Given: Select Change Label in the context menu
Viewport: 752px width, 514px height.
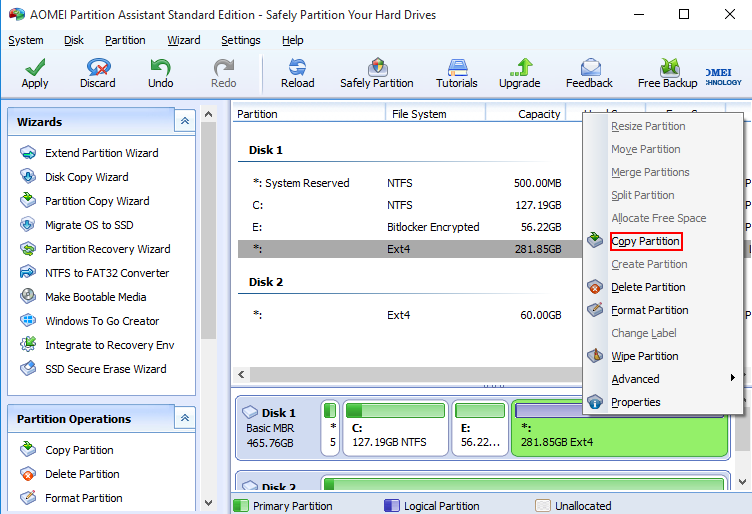Looking at the screenshot, I should (644, 333).
